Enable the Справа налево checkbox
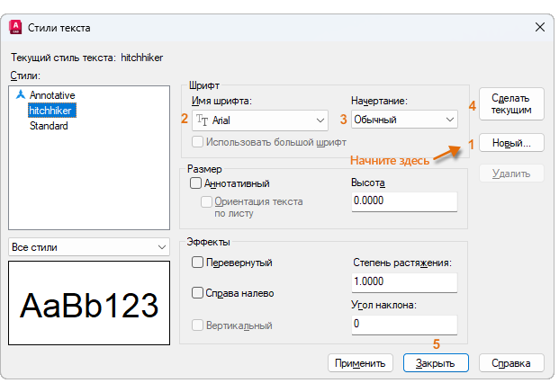Screen dimensions: 559x392 pos(197,293)
